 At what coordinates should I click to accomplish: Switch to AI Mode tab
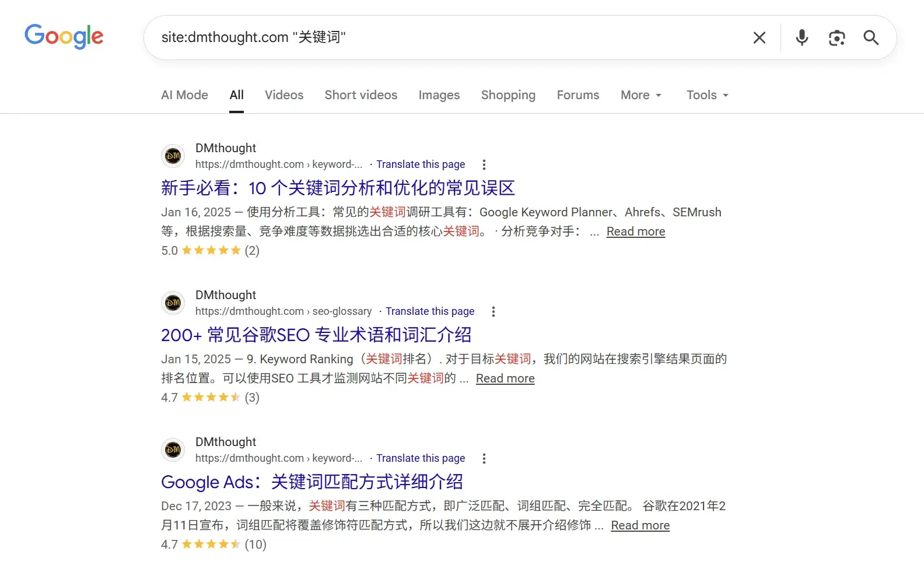coord(184,95)
